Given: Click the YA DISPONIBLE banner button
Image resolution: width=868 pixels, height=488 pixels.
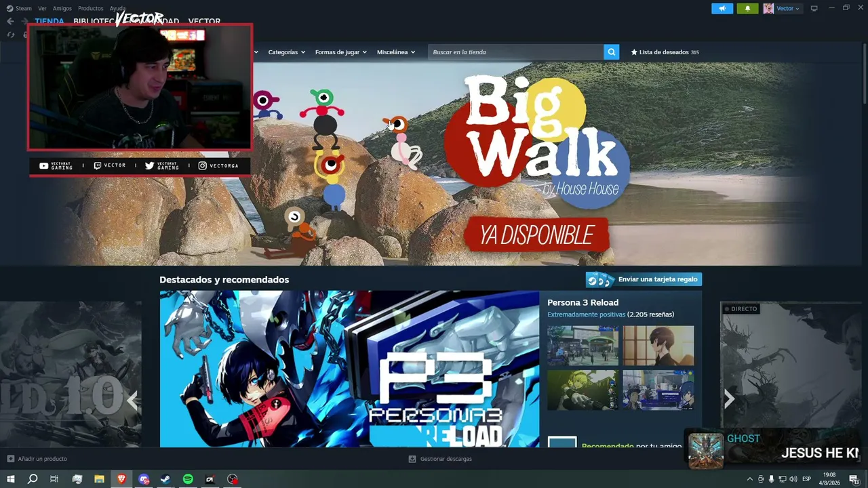Looking at the screenshot, I should point(537,235).
